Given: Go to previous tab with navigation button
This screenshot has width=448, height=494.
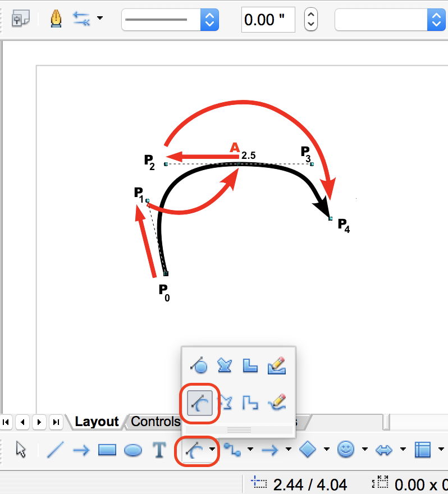Looking at the screenshot, I should coord(22,422).
